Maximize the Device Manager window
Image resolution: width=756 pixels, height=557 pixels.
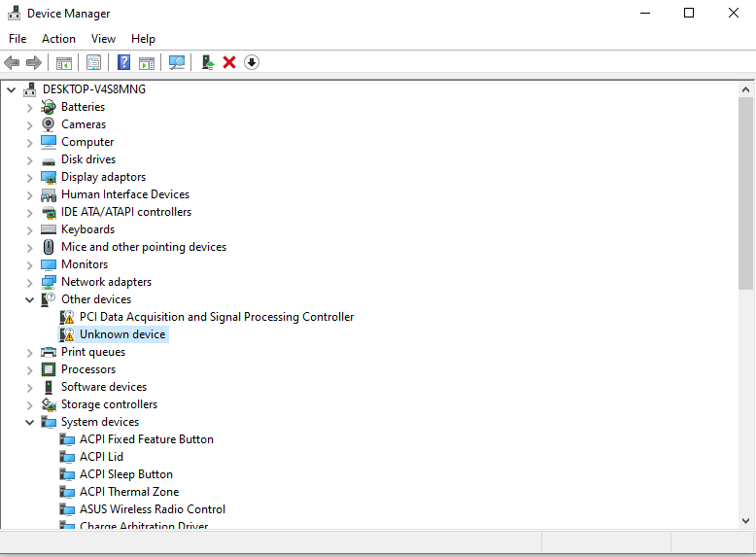[689, 13]
